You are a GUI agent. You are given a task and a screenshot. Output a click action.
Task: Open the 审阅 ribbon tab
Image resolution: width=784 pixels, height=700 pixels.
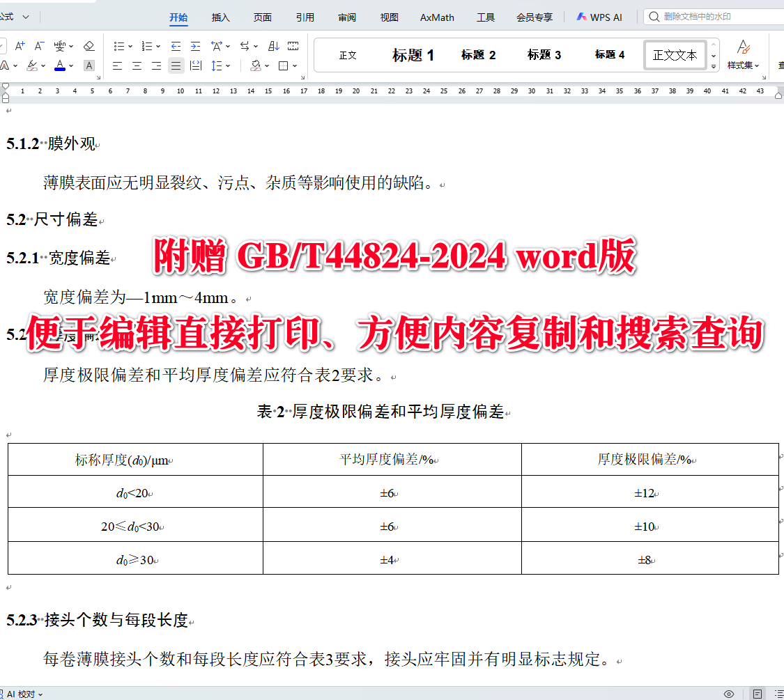[346, 17]
